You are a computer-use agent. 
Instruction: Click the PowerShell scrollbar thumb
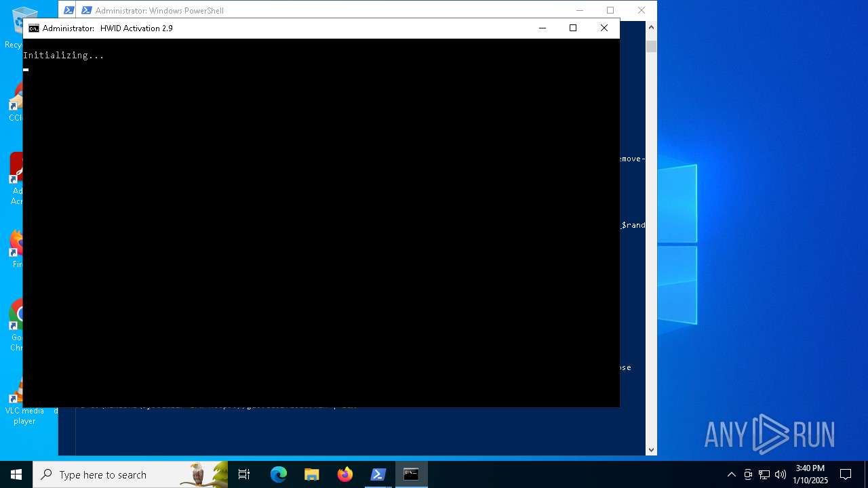[x=651, y=46]
